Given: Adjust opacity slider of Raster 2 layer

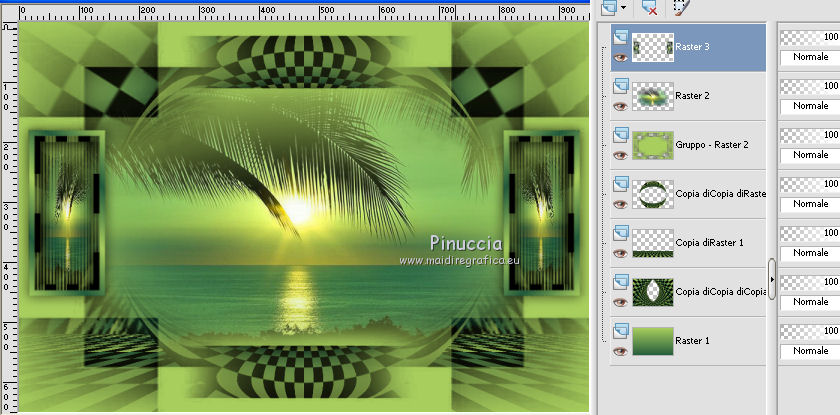Looking at the screenshot, I should point(810,86).
